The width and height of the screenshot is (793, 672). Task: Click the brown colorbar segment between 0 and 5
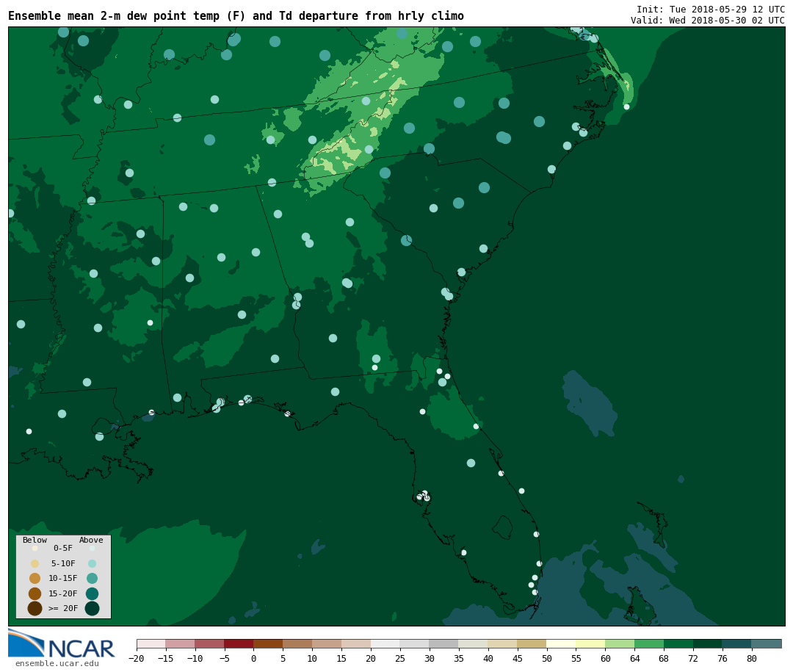pos(268,643)
